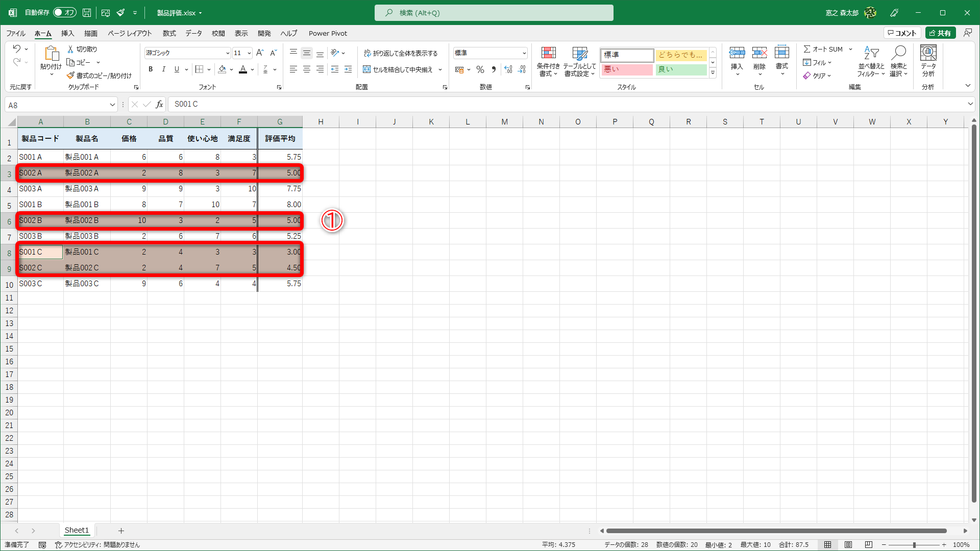The height and width of the screenshot is (551, 980).
Task: Click the percent style icon
Action: [480, 69]
